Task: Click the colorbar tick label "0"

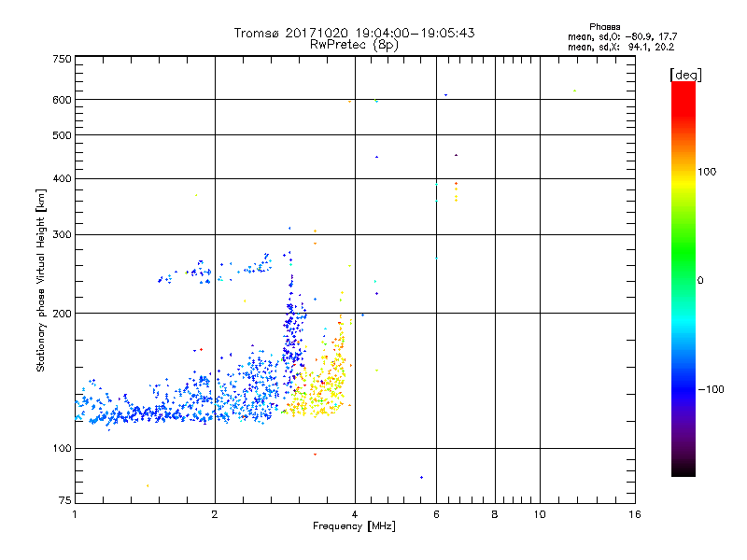Action: click(x=700, y=281)
